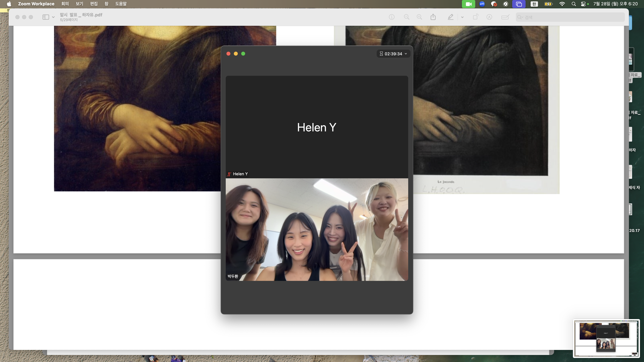Image resolution: width=644 pixels, height=362 pixels.
Task: Click the purple screen sharing icon in menu bar
Action: pos(519,4)
